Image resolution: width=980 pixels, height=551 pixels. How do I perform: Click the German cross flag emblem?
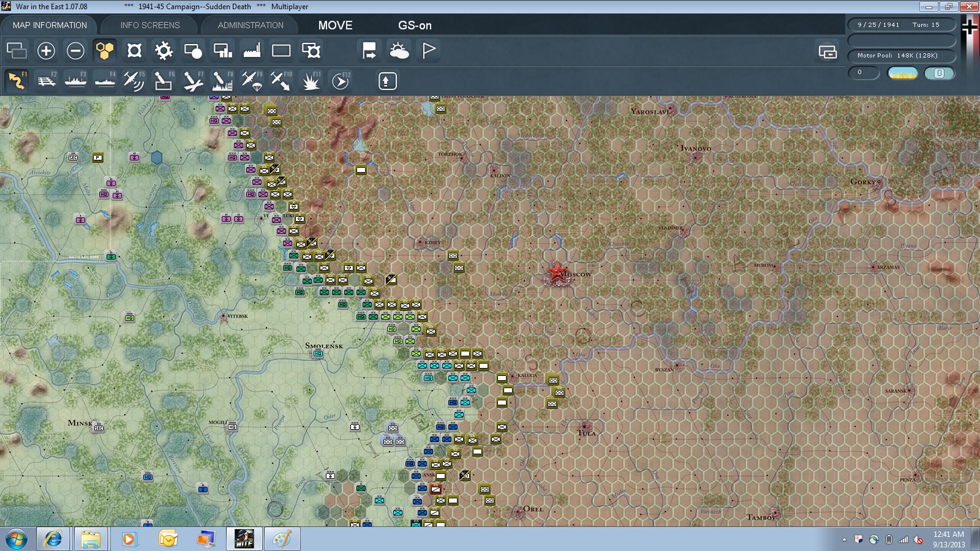coord(970,28)
